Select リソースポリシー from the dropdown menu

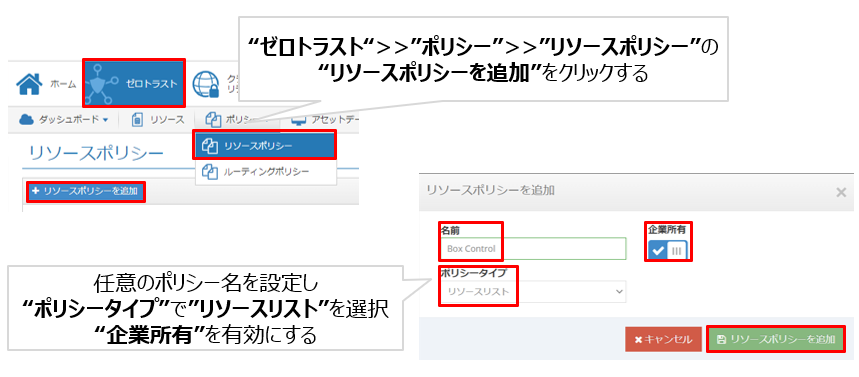click(x=265, y=146)
